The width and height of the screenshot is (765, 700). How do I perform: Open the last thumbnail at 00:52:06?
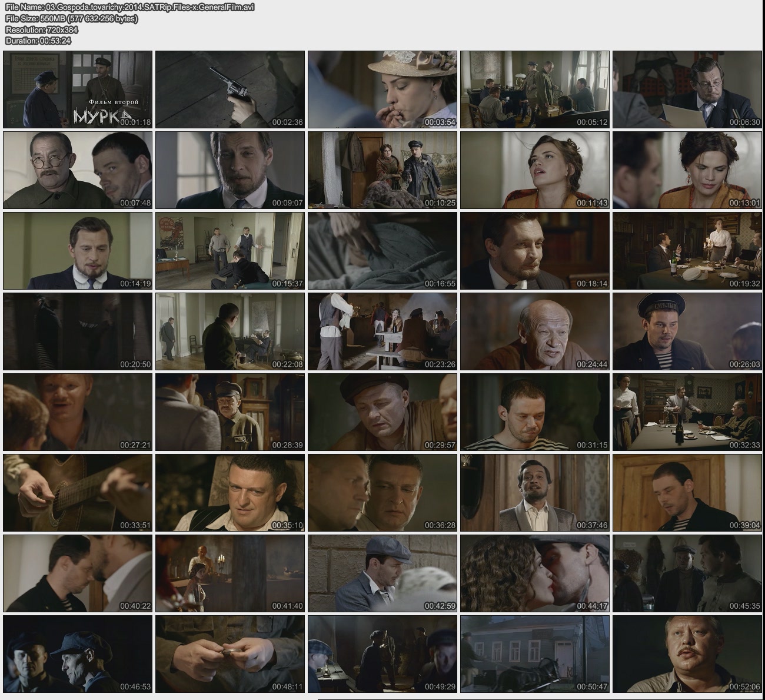687,654
